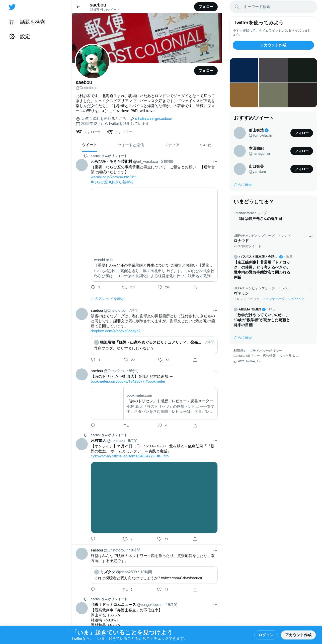This screenshot has height=644, width=322.
Task: Open 957 フォロー中 list
Action: click(x=89, y=132)
